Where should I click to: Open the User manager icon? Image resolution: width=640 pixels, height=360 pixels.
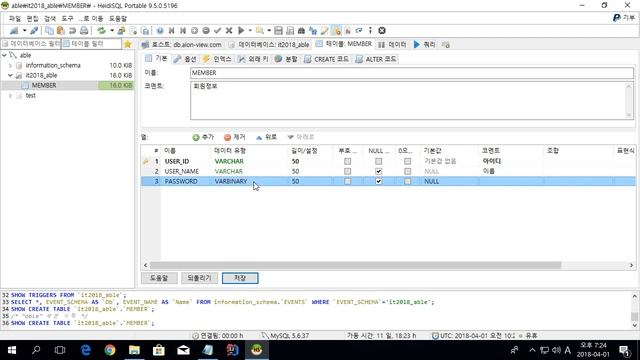coord(121,31)
